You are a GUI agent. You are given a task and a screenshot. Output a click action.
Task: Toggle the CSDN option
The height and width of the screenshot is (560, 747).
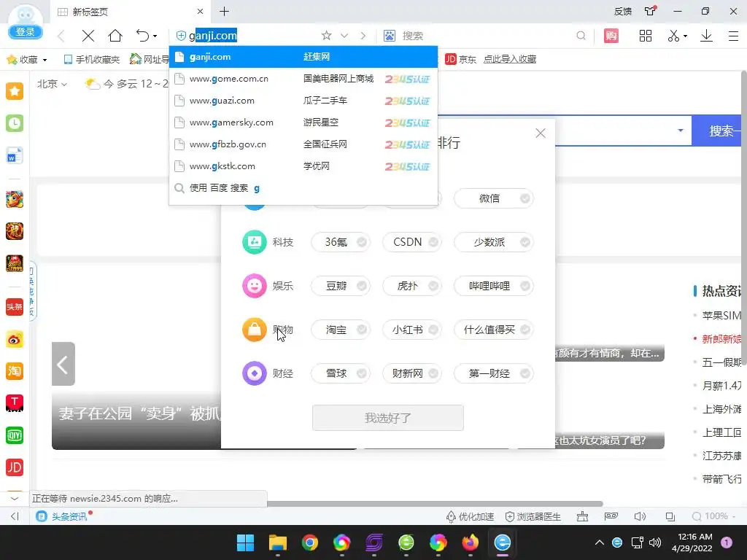pyautogui.click(x=412, y=242)
